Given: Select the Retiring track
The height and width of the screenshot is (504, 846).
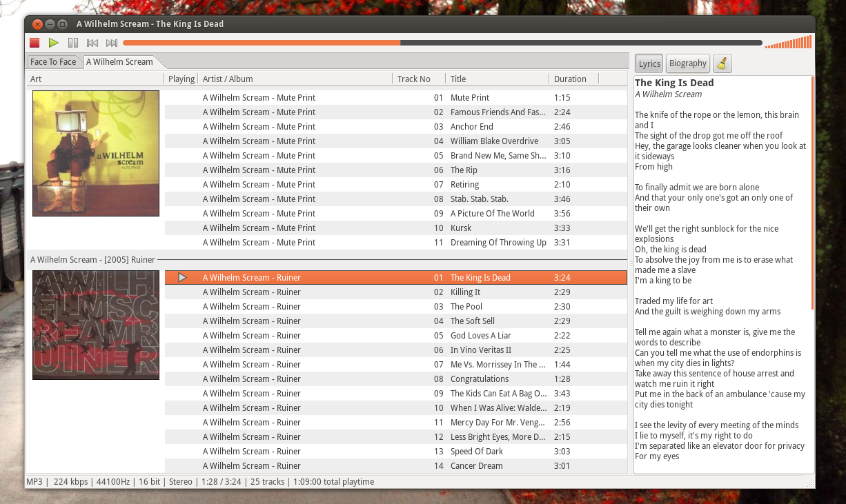Looking at the screenshot, I should pos(395,185).
